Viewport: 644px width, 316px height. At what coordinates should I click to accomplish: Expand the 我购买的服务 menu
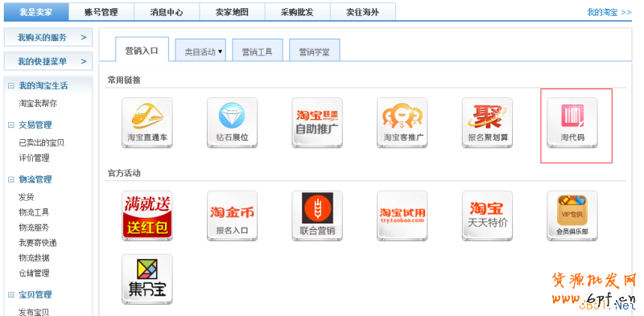pyautogui.click(x=48, y=37)
